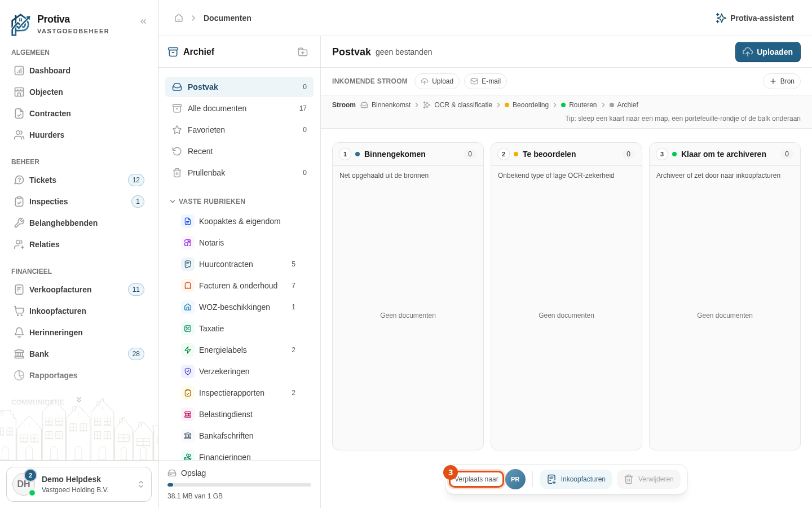Click the Uploaden button
This screenshot has height=508, width=812.
pyautogui.click(x=768, y=52)
